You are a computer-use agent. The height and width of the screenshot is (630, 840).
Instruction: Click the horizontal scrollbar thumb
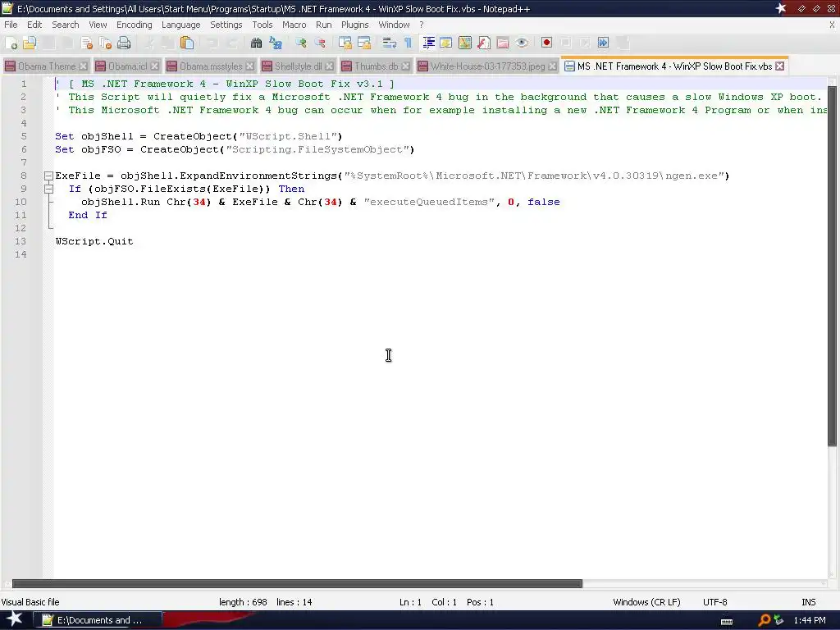point(297,583)
